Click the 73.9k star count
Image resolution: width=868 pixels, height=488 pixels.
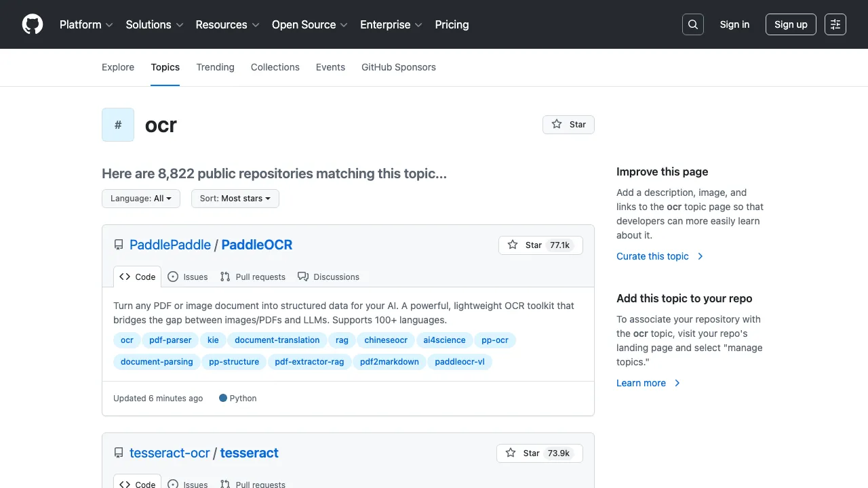tap(559, 453)
